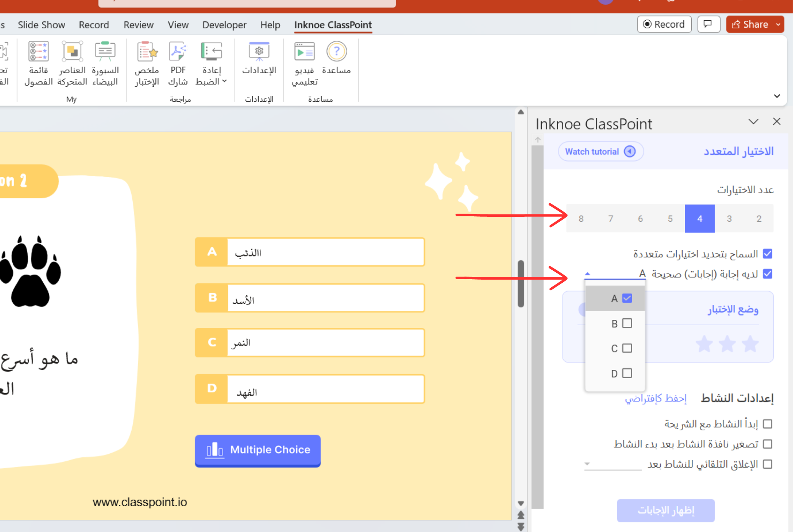
Task: Collapse the correct answer dropdown arrow
Action: point(587,274)
